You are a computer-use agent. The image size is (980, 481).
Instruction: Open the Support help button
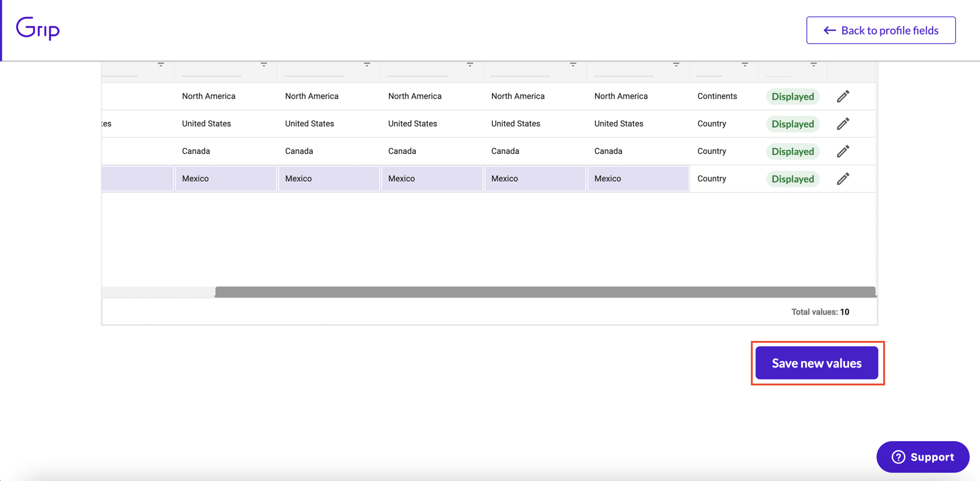coord(922,456)
